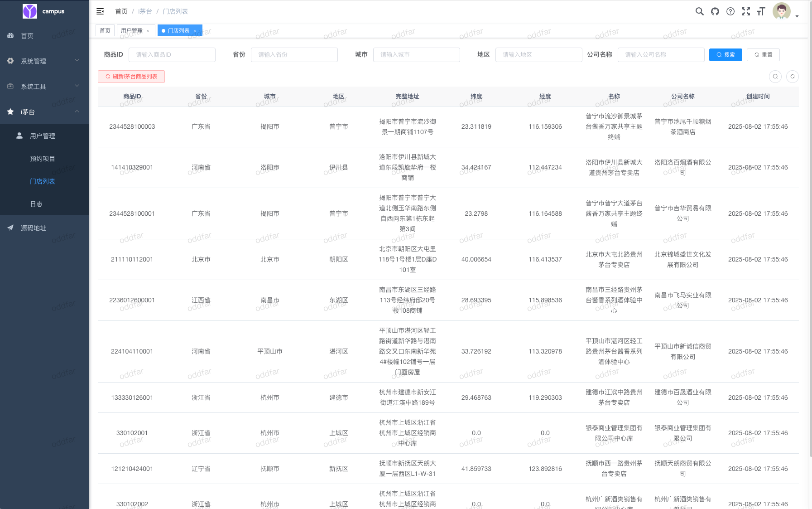Open the font size setting icon
812x509 pixels.
tap(761, 11)
